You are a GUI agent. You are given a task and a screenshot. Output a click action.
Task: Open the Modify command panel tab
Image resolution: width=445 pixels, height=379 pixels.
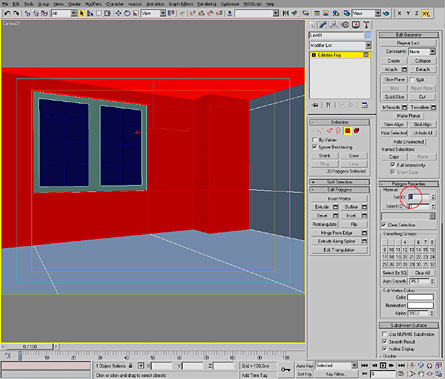323,25
